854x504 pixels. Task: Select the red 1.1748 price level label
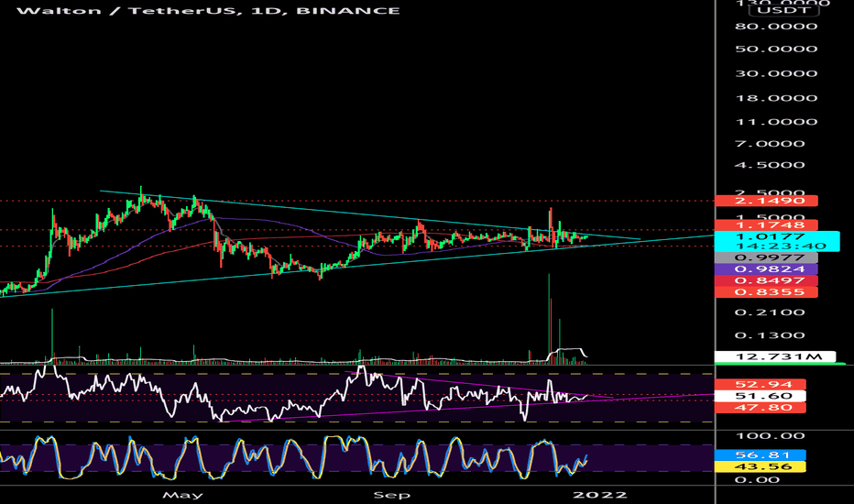tap(766, 225)
